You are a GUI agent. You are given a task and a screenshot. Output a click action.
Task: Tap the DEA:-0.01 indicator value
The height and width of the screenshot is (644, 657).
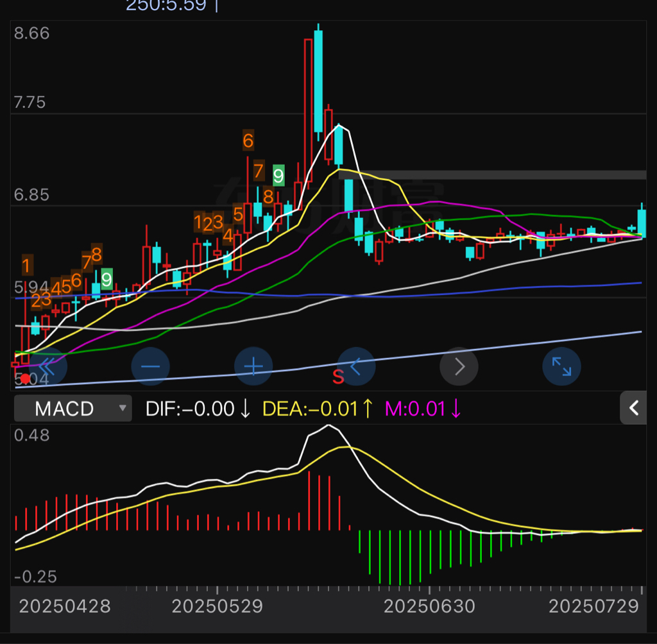coord(317,409)
